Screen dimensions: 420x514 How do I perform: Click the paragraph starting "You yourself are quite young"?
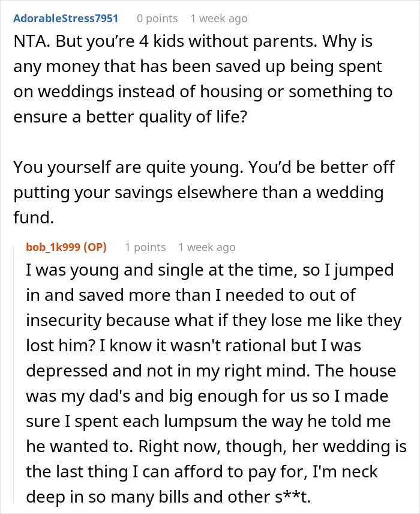point(204,192)
